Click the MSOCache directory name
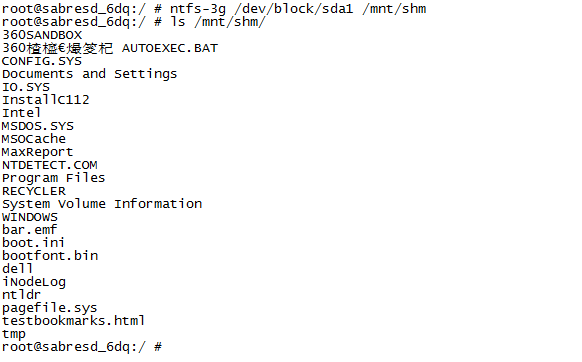This screenshot has width=582, height=362. [x=34, y=139]
